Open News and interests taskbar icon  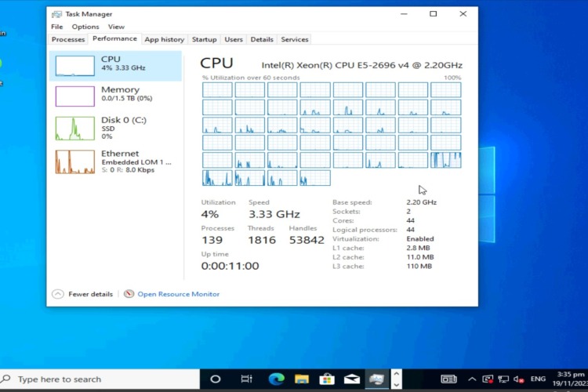tap(448, 379)
